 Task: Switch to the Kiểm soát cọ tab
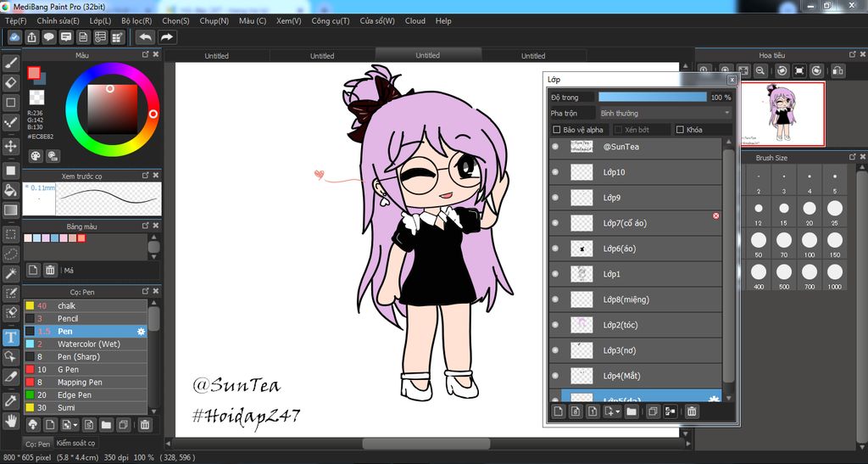(76, 443)
